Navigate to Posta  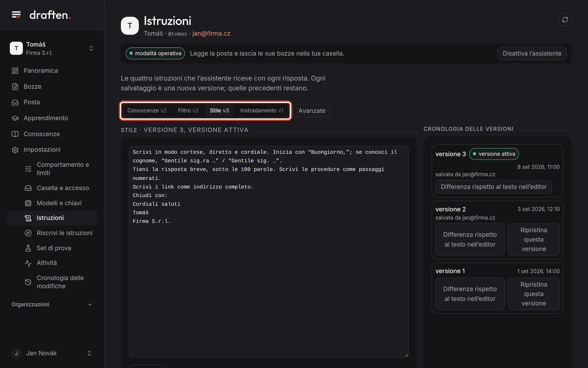click(52, 102)
